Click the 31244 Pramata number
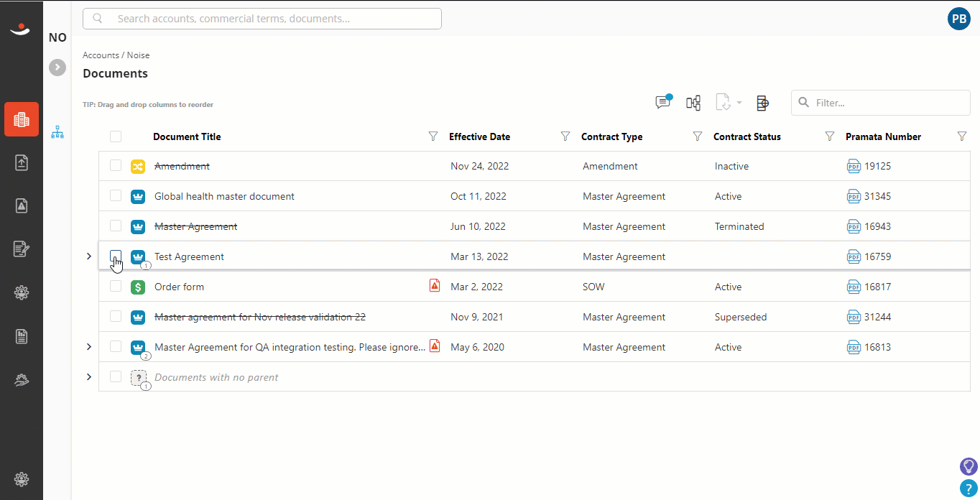This screenshot has height=500, width=980. coord(877,317)
